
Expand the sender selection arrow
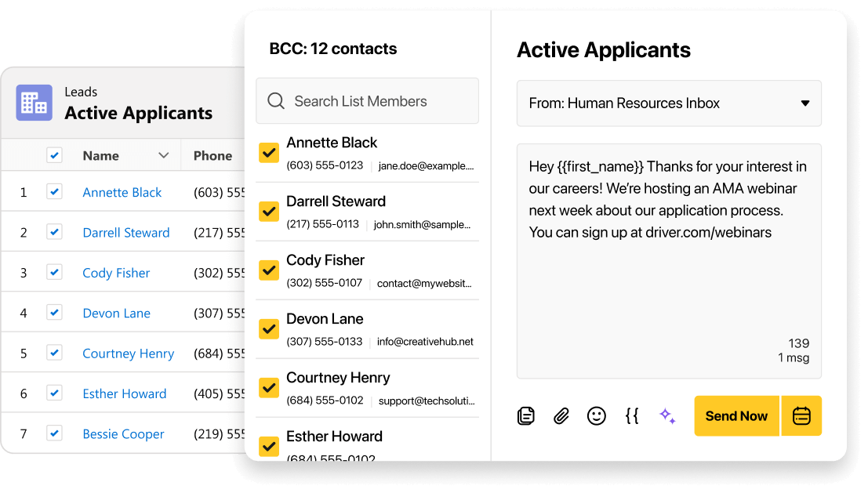coord(806,103)
